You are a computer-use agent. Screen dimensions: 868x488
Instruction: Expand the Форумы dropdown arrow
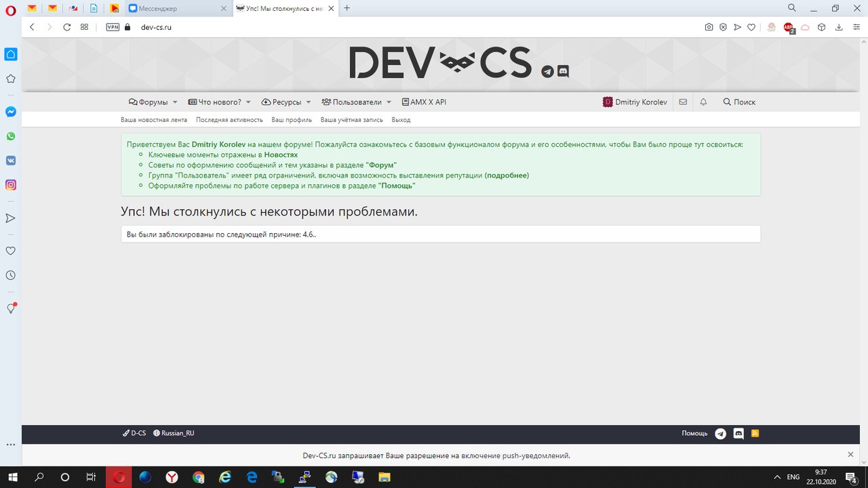point(175,102)
